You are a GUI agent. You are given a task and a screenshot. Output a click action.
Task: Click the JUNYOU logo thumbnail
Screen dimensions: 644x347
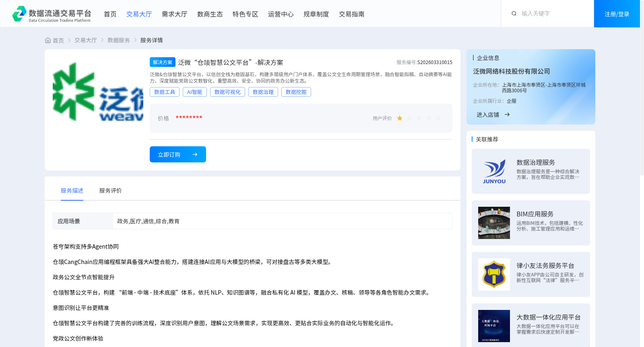click(x=494, y=171)
